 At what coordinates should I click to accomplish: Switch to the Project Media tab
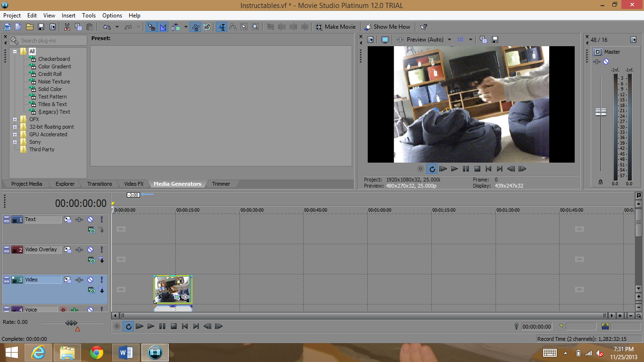click(x=26, y=184)
